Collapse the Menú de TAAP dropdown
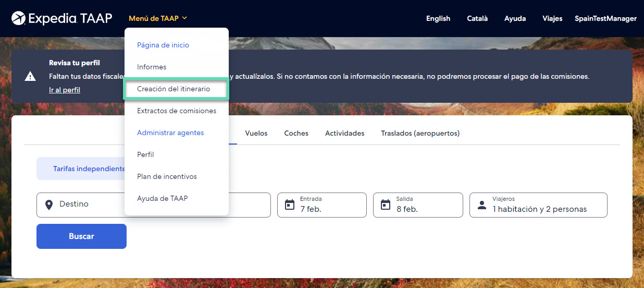Image resolution: width=644 pixels, height=288 pixels. (x=158, y=18)
